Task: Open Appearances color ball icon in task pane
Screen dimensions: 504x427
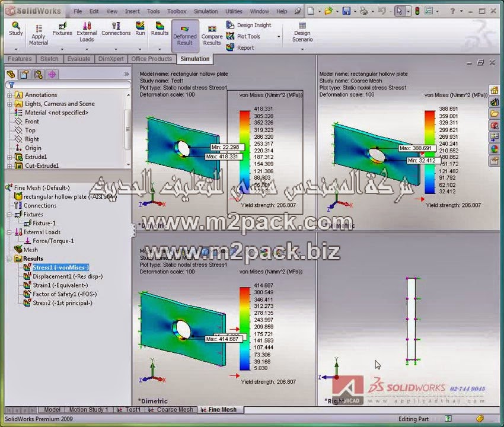Action: pos(494,149)
